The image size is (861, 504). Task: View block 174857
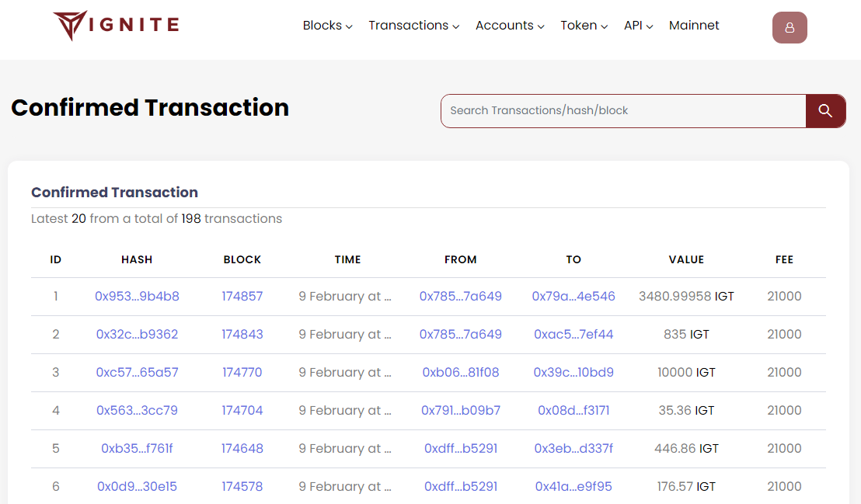click(x=242, y=297)
